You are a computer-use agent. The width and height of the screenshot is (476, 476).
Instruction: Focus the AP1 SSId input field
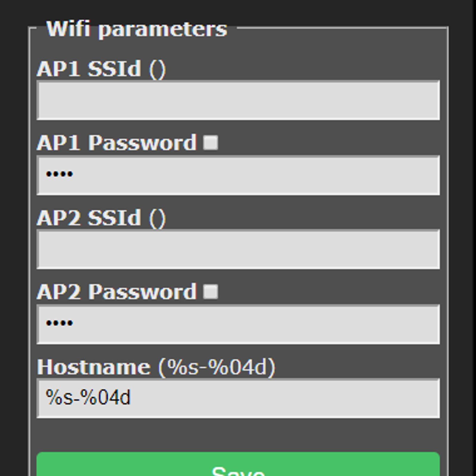[x=238, y=100]
